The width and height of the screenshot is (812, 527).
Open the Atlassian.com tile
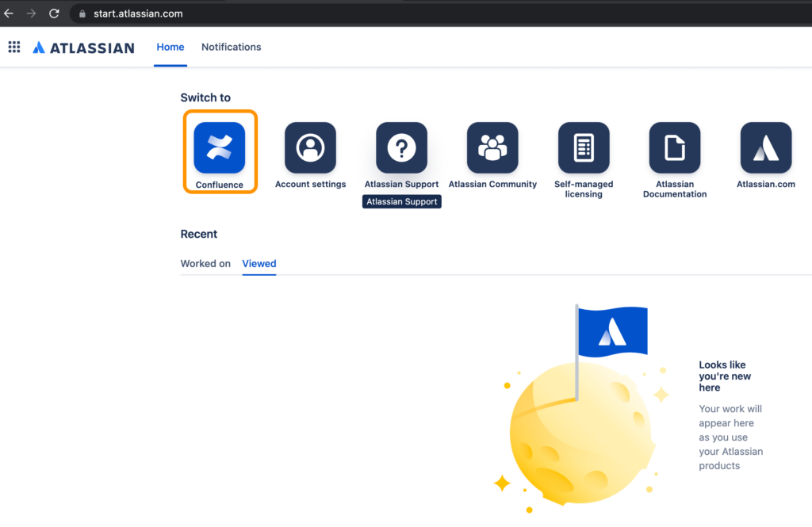point(766,147)
